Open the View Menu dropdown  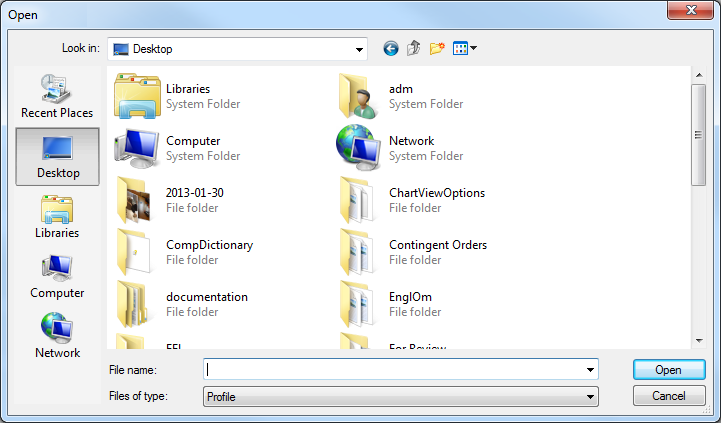pos(465,48)
